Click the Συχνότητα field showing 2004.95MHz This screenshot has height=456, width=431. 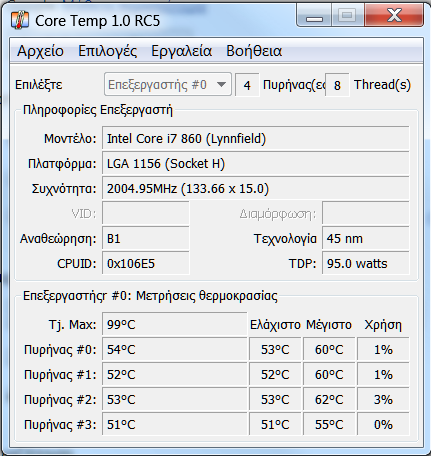tap(256, 189)
